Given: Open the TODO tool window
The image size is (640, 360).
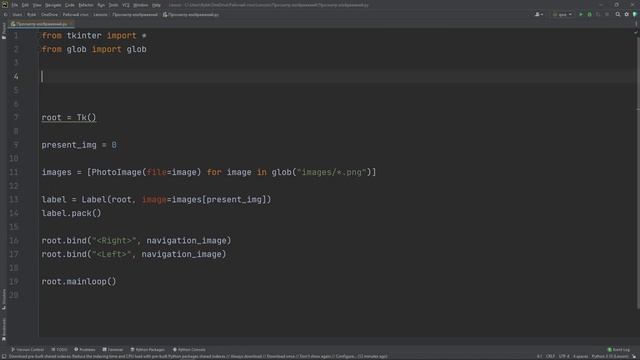Looking at the screenshot, I should 59,350.
